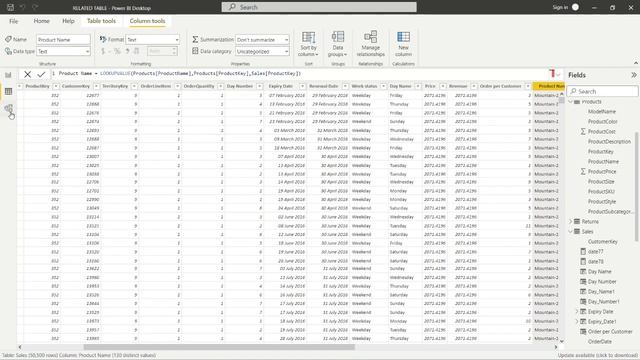Expand the Returns table in Fields
Image resolution: width=640 pixels, height=360 pixels.
[571, 221]
